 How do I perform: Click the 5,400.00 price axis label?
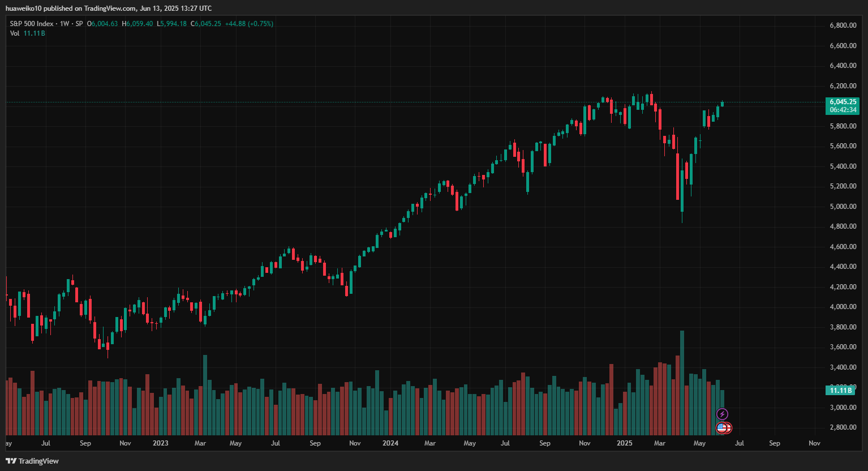(x=843, y=166)
